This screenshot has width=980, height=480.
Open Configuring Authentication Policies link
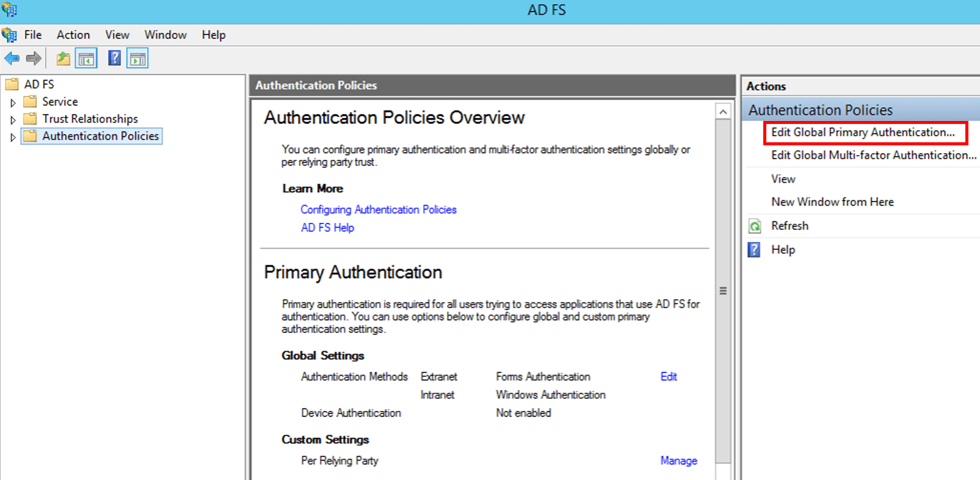(378, 209)
